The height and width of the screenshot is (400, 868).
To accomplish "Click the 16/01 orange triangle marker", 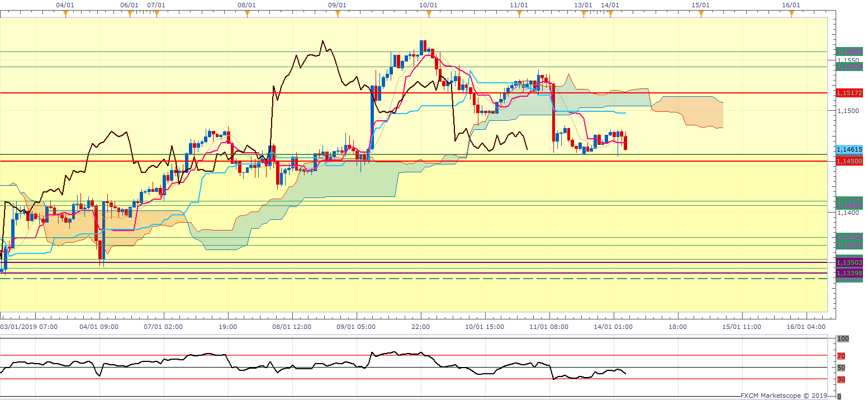I will point(791,15).
